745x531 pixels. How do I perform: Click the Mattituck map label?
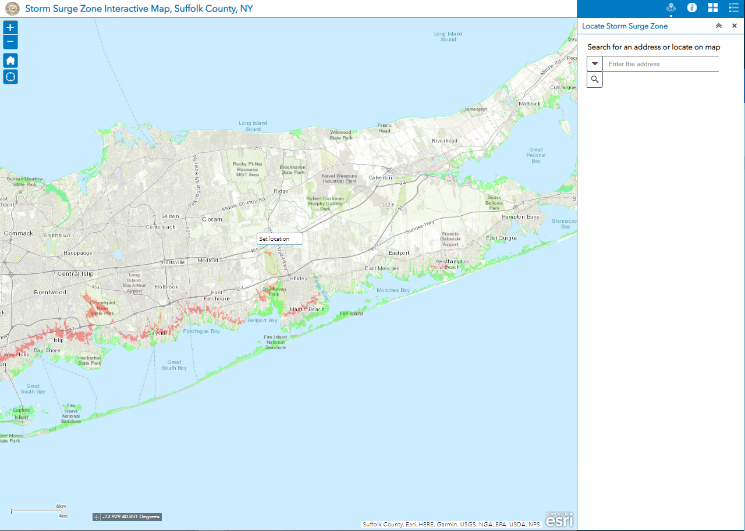(x=529, y=104)
